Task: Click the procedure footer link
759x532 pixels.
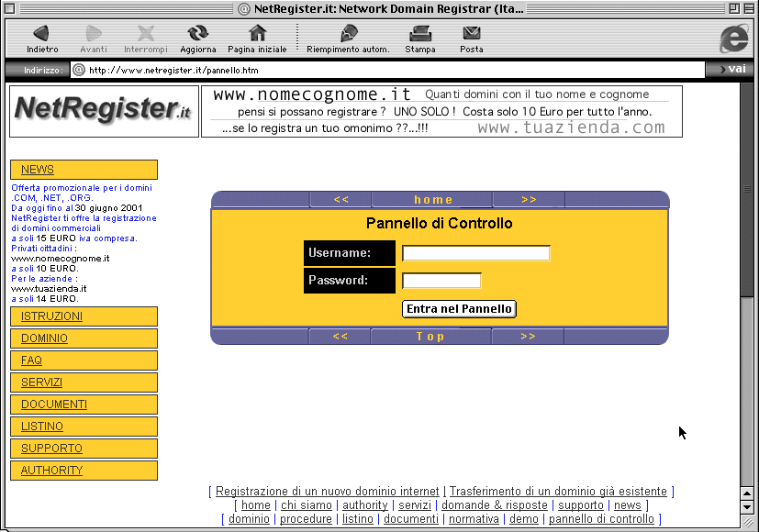Action: pos(306,519)
